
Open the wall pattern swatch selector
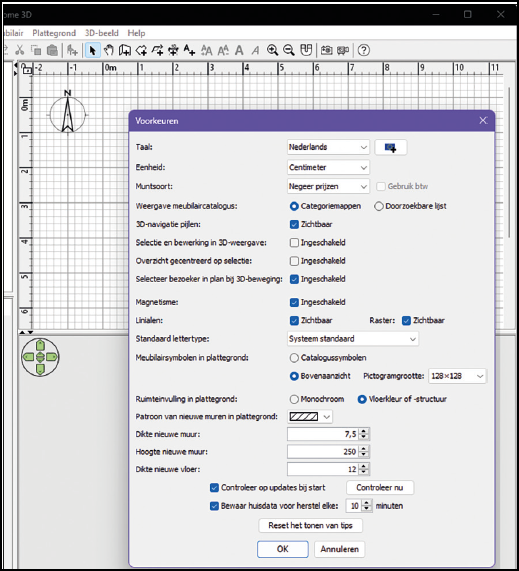coord(310,417)
